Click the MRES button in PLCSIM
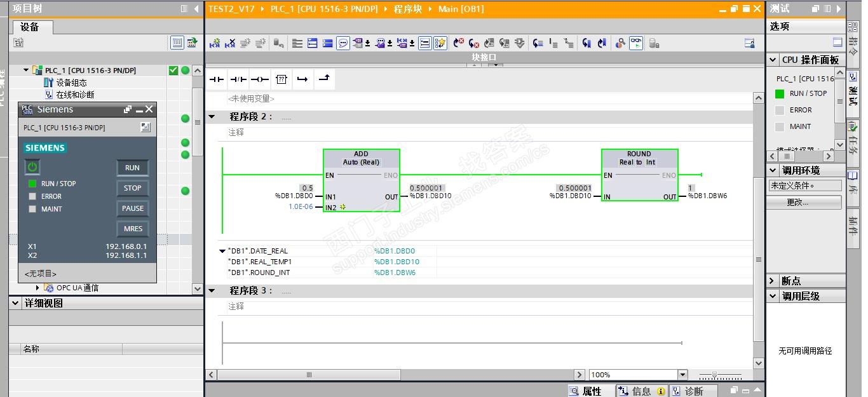 point(132,229)
